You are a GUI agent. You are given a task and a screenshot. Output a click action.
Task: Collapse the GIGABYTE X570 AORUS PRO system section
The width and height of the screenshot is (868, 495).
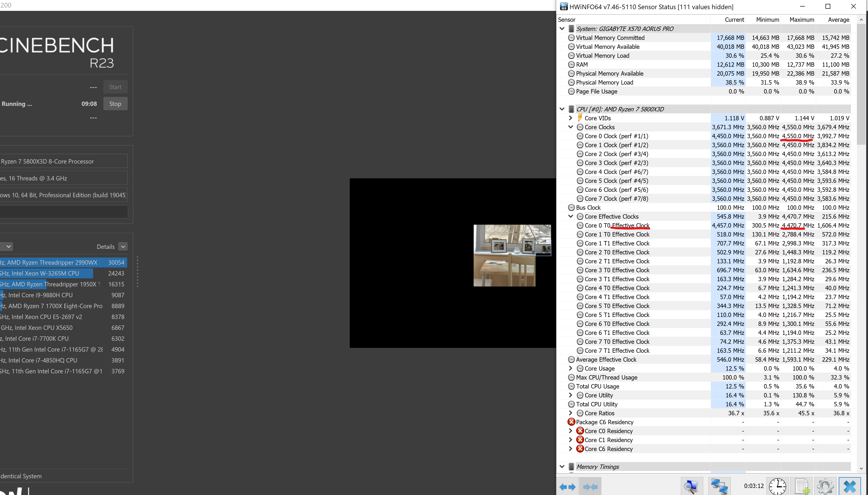562,29
